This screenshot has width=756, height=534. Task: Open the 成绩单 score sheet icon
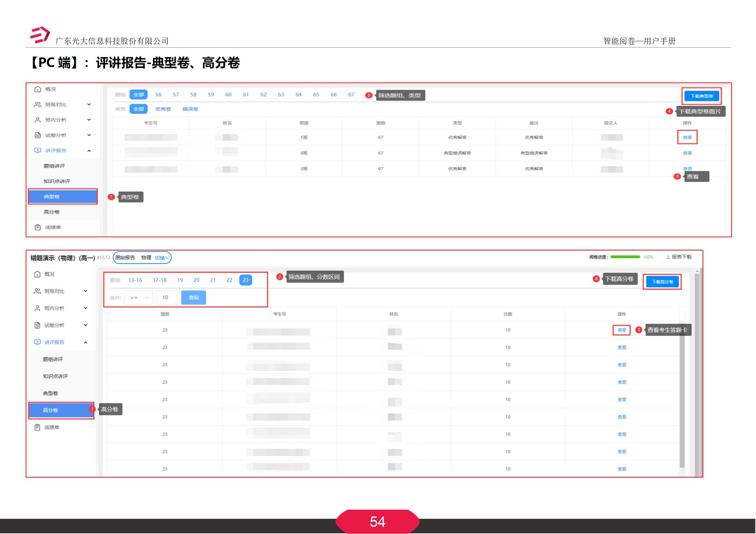click(x=37, y=227)
